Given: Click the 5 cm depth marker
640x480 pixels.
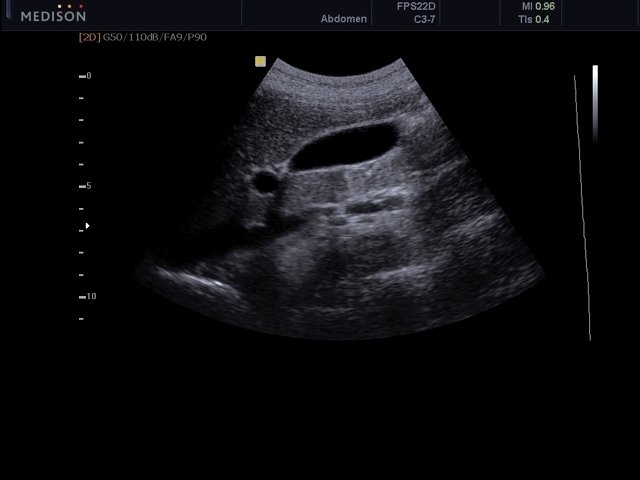Looking at the screenshot, I should point(88,186).
